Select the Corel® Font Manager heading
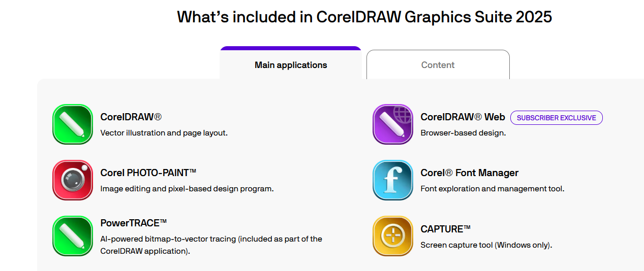This screenshot has height=271, width=644. pyautogui.click(x=470, y=173)
